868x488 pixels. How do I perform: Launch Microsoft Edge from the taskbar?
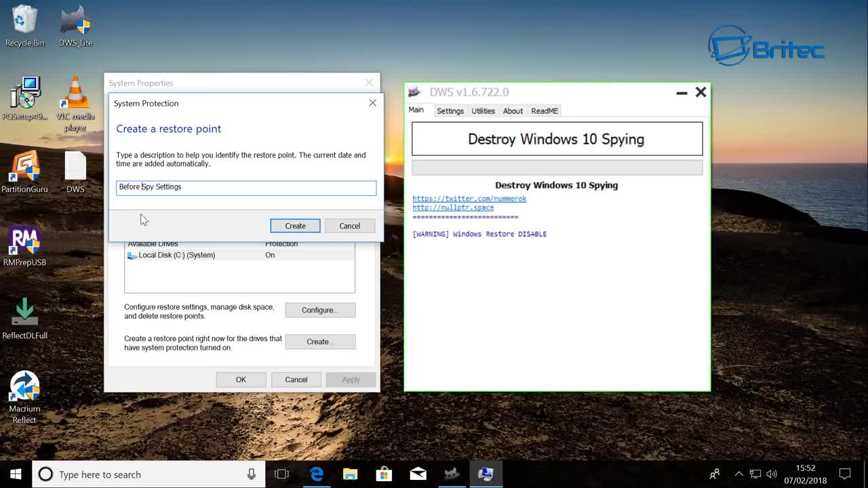[x=317, y=474]
